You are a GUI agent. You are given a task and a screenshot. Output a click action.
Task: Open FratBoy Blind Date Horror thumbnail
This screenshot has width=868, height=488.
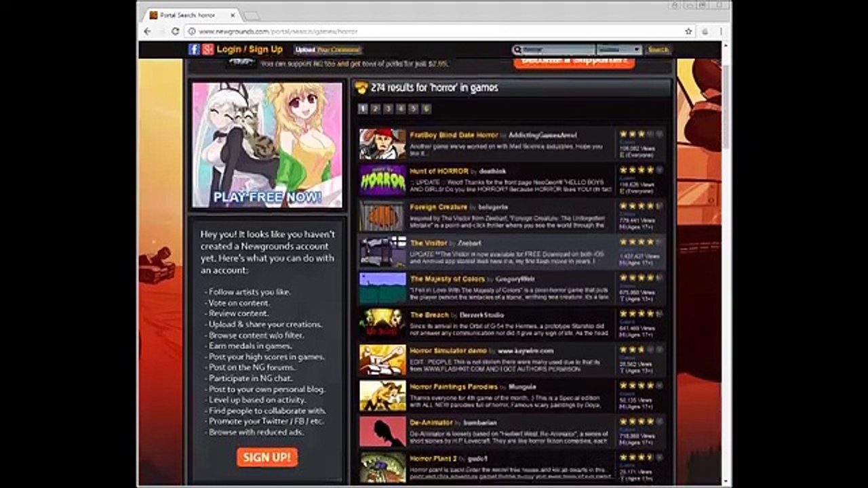pos(382,144)
